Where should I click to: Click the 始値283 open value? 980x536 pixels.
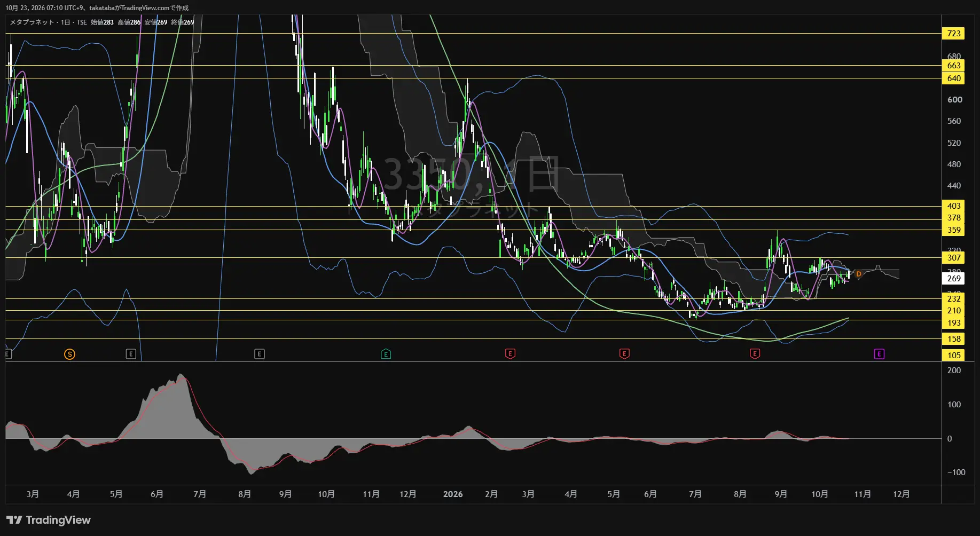(x=102, y=22)
